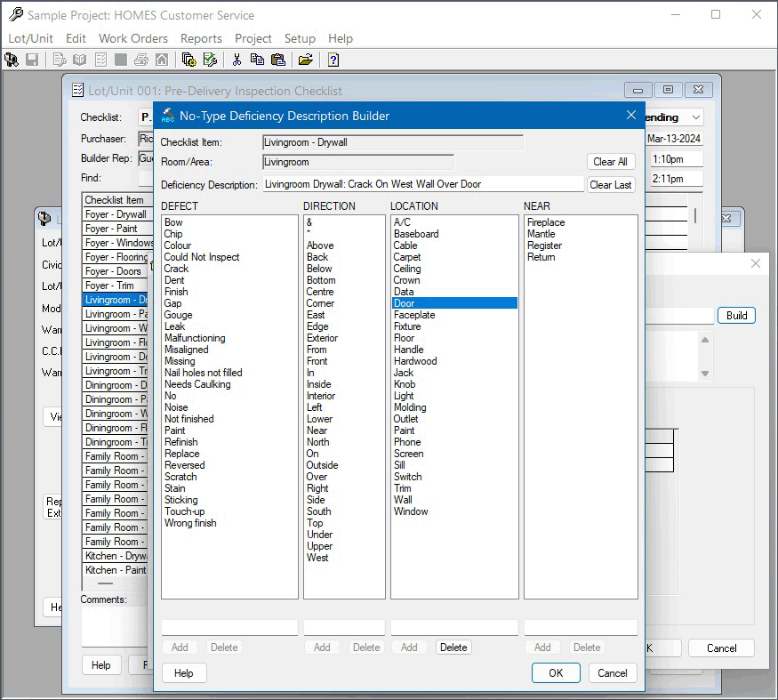Click the open folder toolbar icon

tap(305, 60)
